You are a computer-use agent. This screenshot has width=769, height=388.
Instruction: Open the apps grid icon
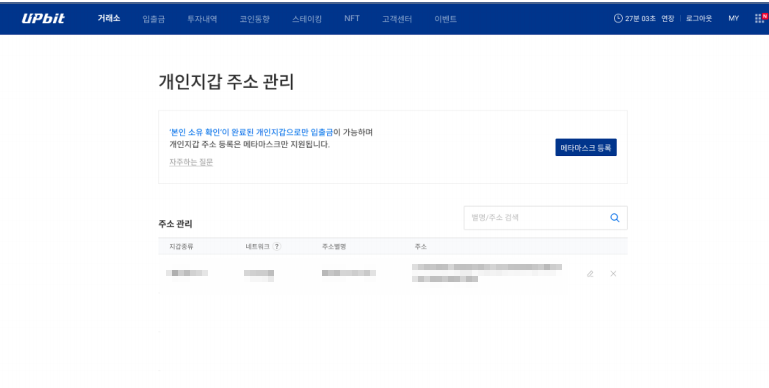(x=759, y=19)
